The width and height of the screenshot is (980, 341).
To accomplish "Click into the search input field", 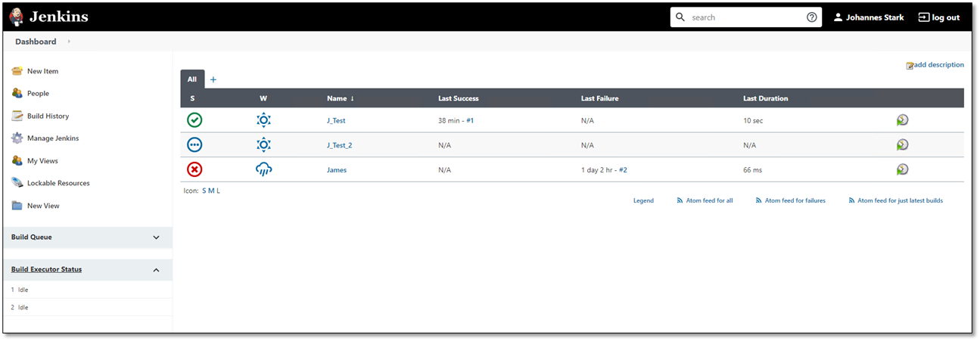I will 745,17.
